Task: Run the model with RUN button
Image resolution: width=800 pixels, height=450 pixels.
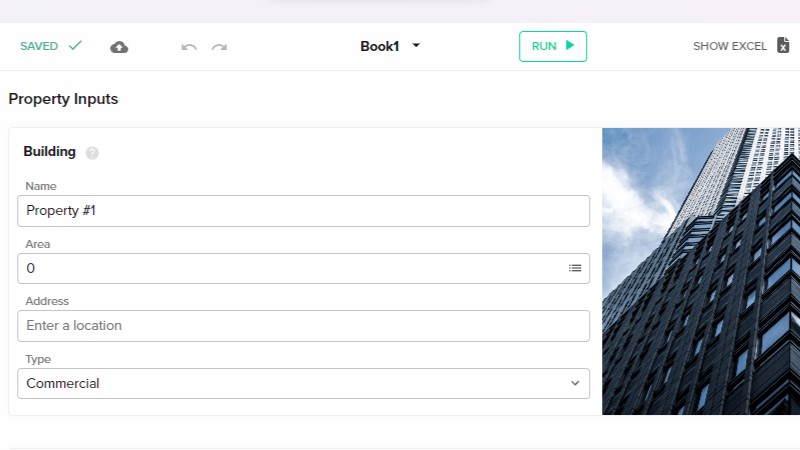Action: coord(552,46)
